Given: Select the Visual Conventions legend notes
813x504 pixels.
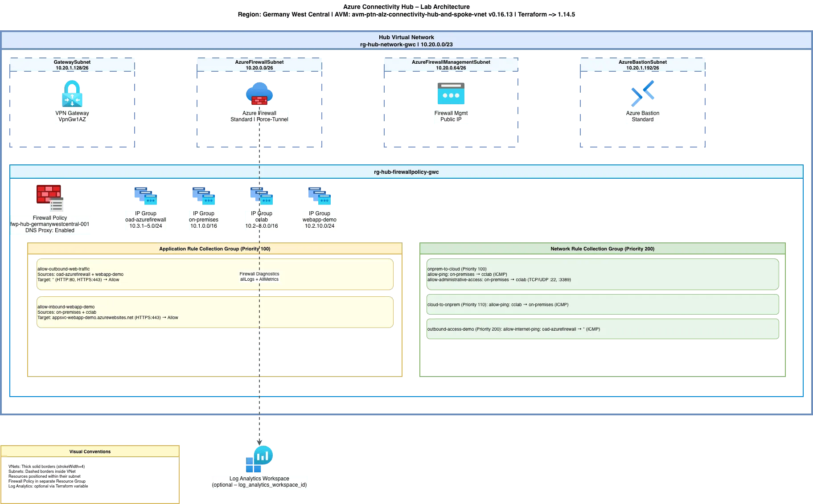Looking at the screenshot, I should coord(48,476).
